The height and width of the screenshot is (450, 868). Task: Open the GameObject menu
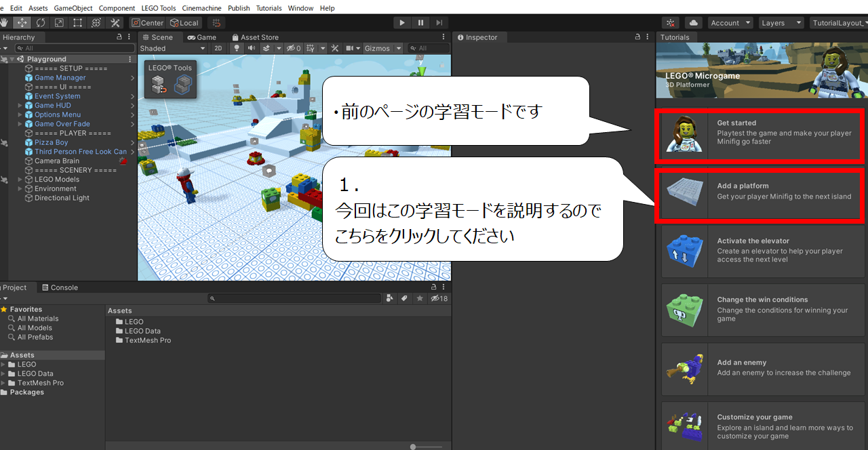click(73, 8)
